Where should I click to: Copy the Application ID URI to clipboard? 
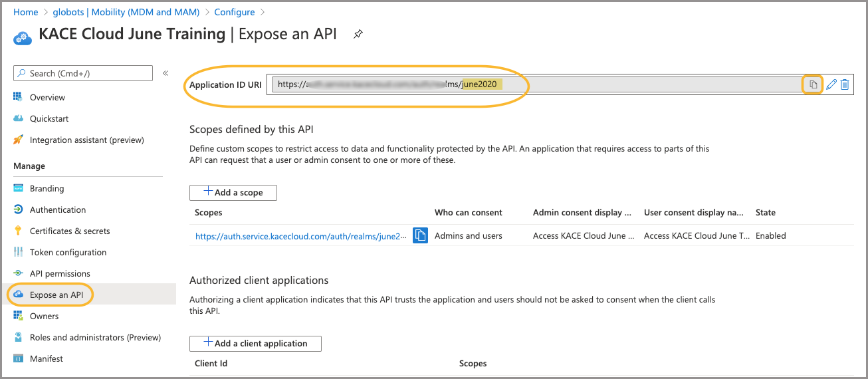(813, 84)
